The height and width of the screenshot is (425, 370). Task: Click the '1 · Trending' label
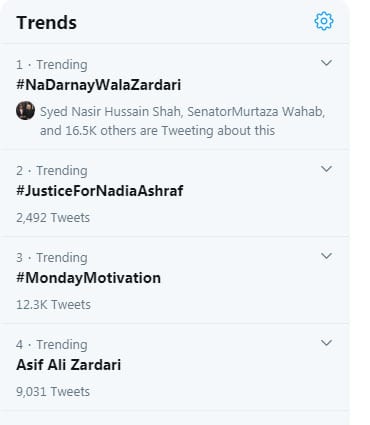coord(52,65)
